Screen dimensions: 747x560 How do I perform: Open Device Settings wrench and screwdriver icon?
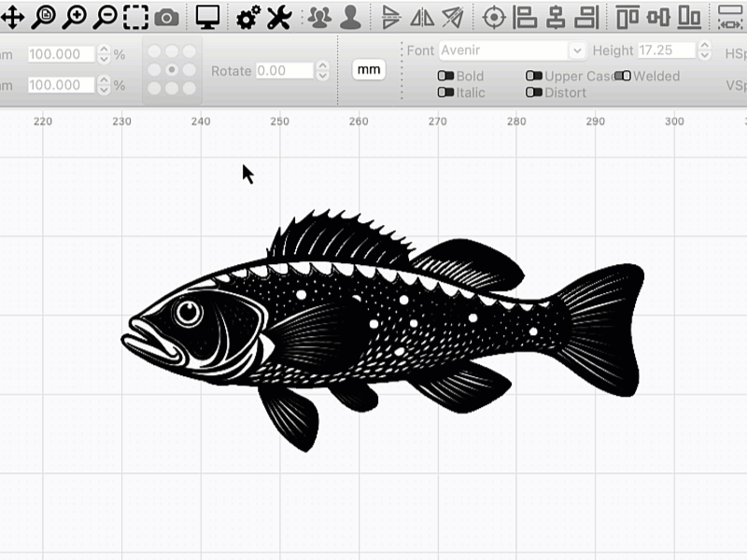279,16
